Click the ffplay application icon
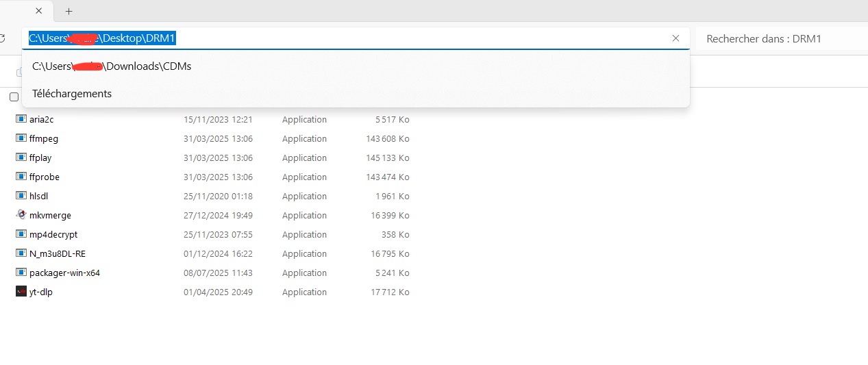This screenshot has width=868, height=365. point(21,158)
